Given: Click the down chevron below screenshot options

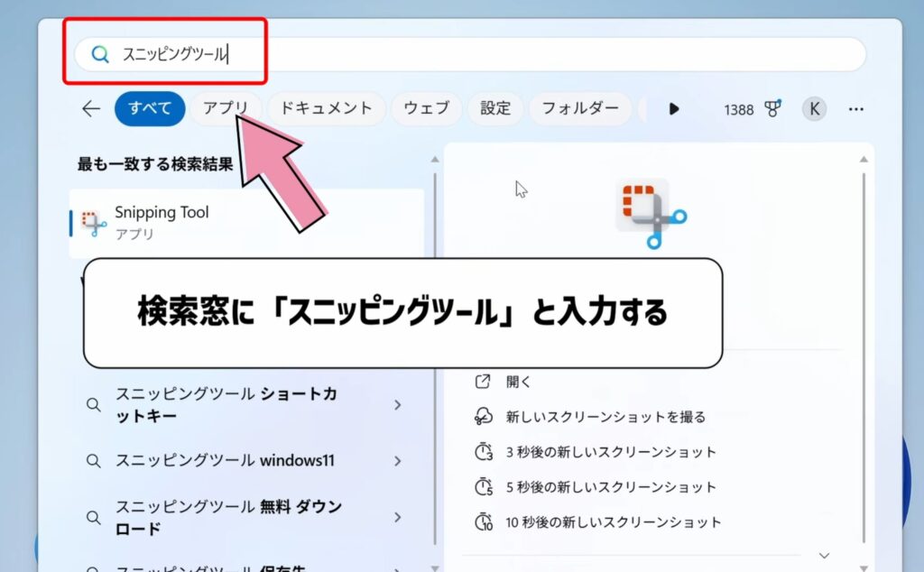Looking at the screenshot, I should (824, 554).
